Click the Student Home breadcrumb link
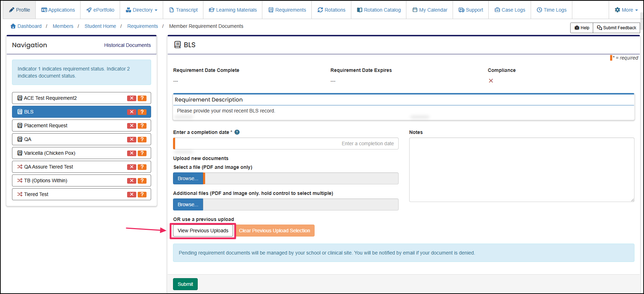Screen dimensions: 644x294 (x=100, y=26)
